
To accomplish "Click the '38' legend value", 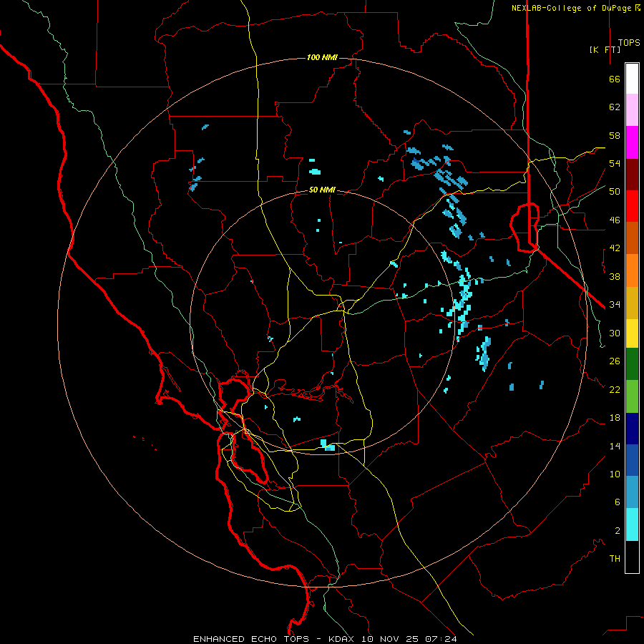I will 615,276.
